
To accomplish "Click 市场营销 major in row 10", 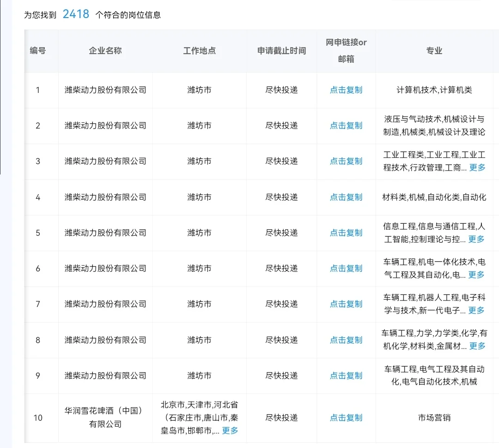I will click(433, 417).
